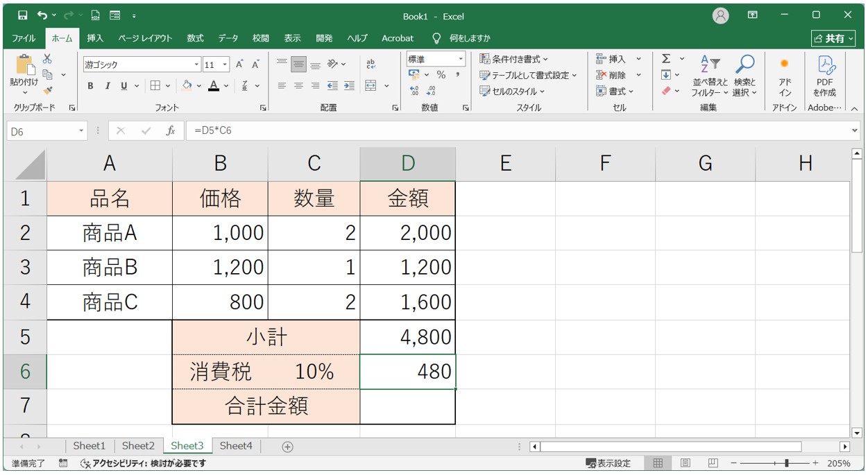
Task: Decrease font size with the small A
Action: coord(255,64)
